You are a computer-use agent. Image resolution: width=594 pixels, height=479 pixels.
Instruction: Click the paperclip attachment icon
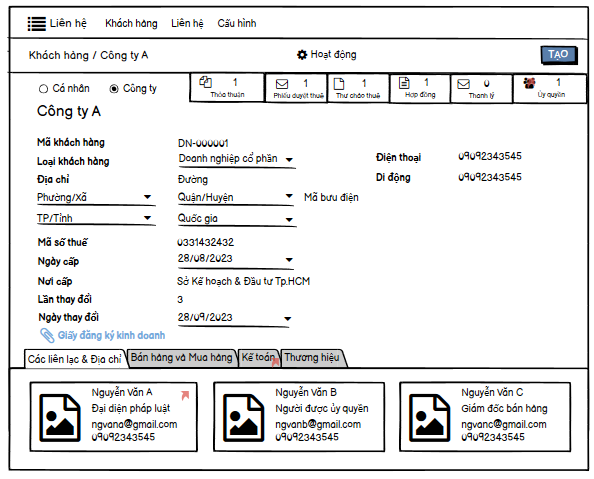coord(47,335)
